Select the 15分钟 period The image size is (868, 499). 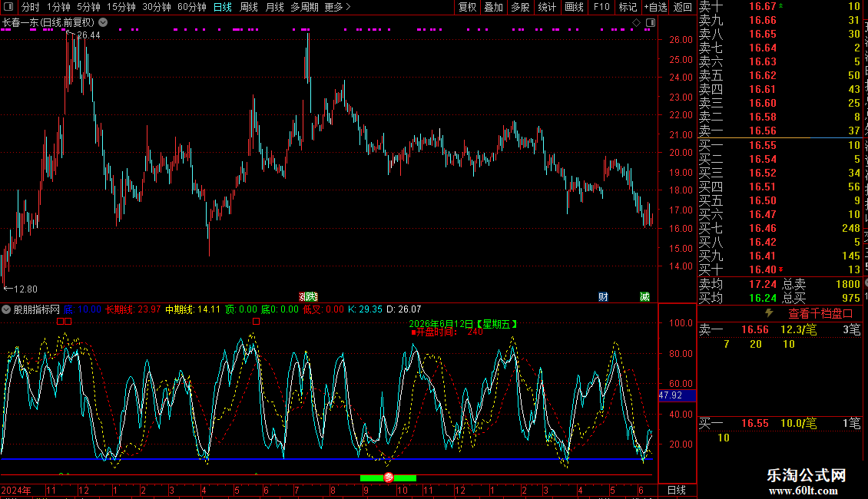(x=121, y=7)
